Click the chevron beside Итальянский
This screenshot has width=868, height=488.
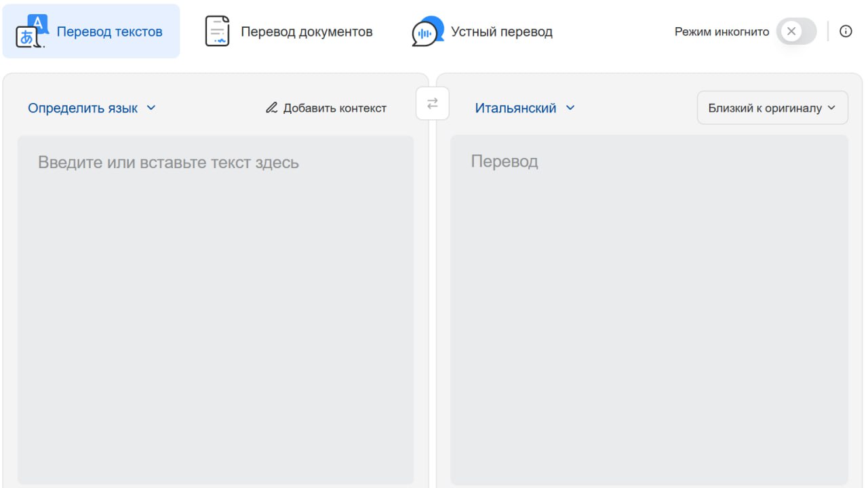tap(570, 108)
